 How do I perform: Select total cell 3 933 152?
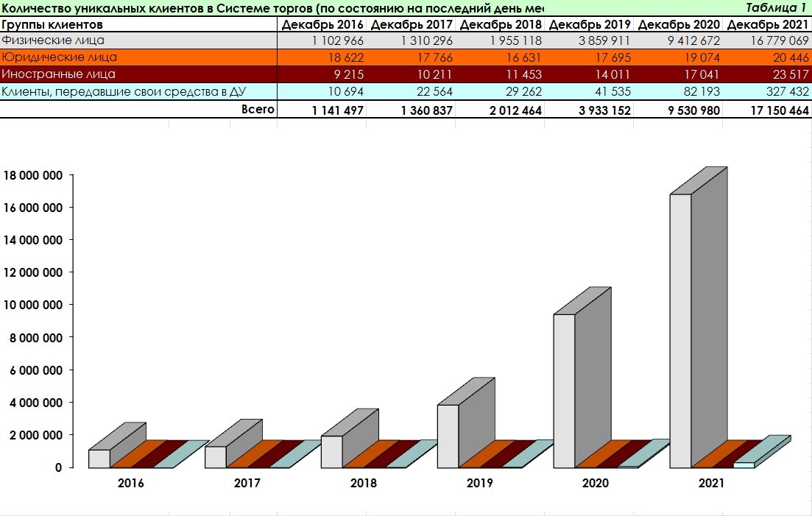click(589, 109)
